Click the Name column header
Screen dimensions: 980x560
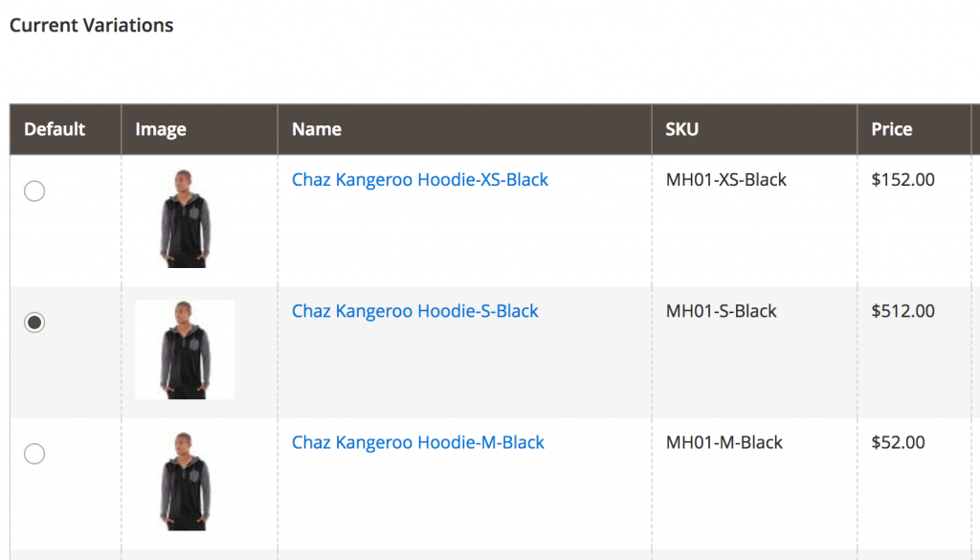coord(317,129)
